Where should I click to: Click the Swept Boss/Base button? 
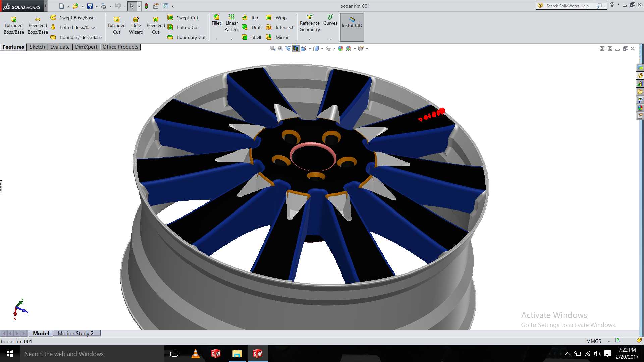tap(72, 18)
